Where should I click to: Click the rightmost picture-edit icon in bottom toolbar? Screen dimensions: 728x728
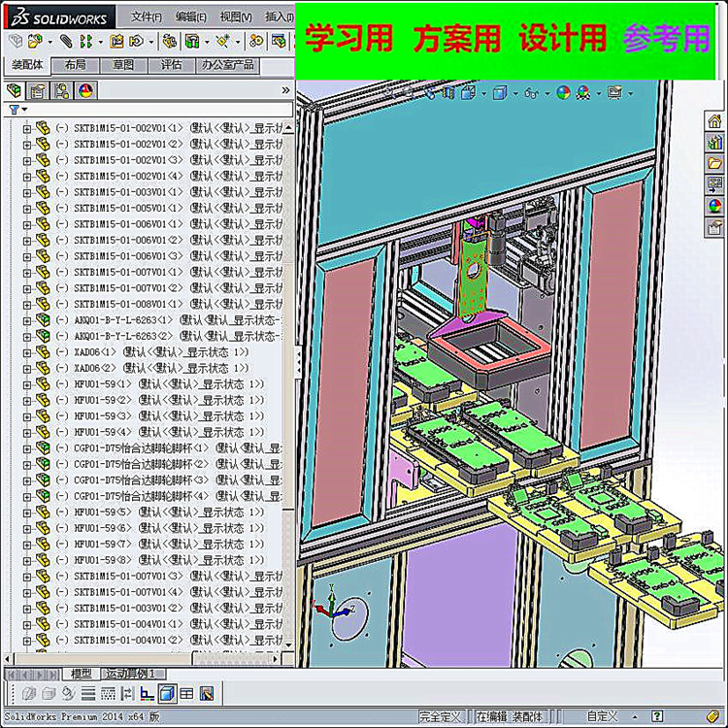tap(207, 694)
